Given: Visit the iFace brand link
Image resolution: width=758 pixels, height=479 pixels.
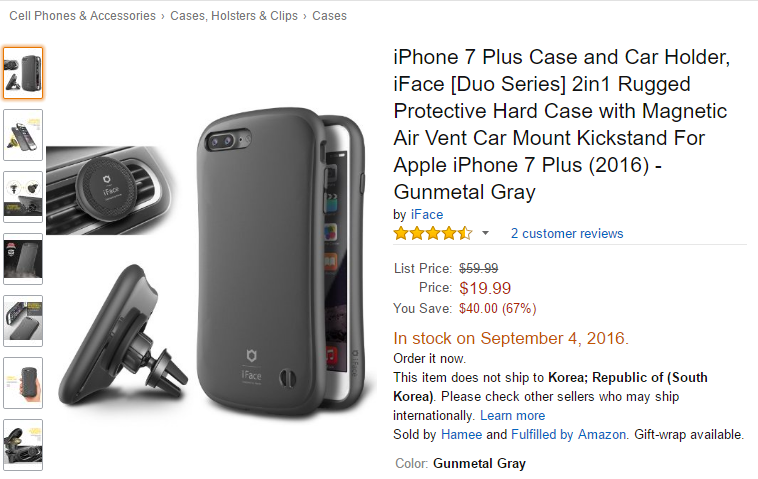Looking at the screenshot, I should point(426,214).
